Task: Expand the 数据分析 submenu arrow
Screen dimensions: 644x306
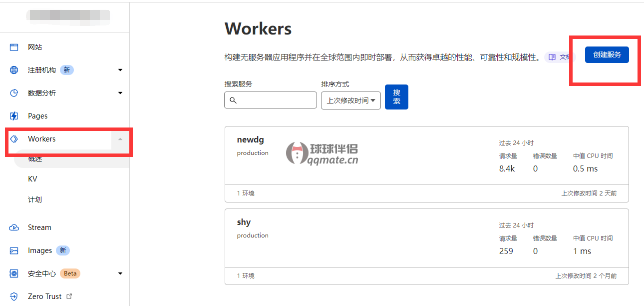Action: click(120, 93)
